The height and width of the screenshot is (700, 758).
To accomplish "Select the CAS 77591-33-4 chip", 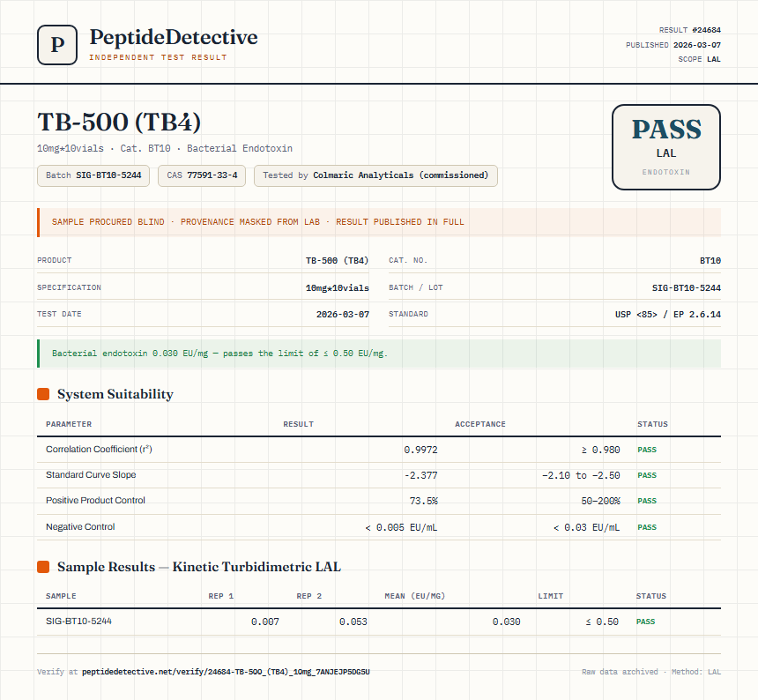I will click(202, 175).
